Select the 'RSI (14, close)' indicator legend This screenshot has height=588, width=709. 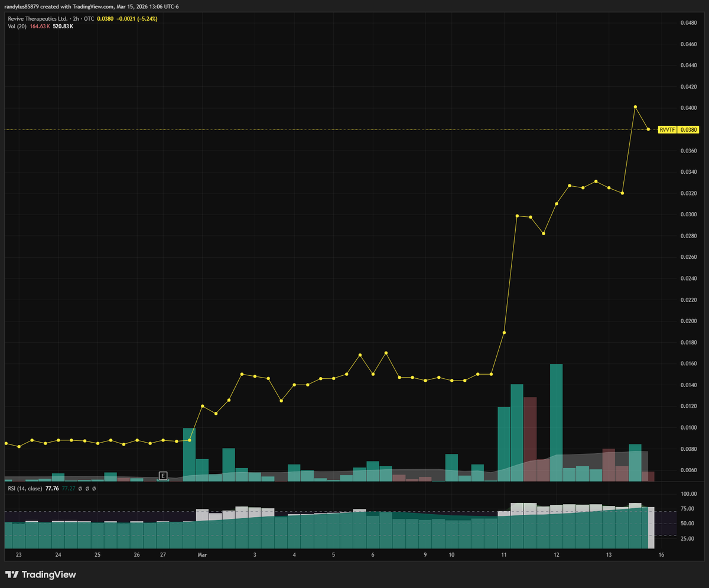pyautogui.click(x=24, y=489)
